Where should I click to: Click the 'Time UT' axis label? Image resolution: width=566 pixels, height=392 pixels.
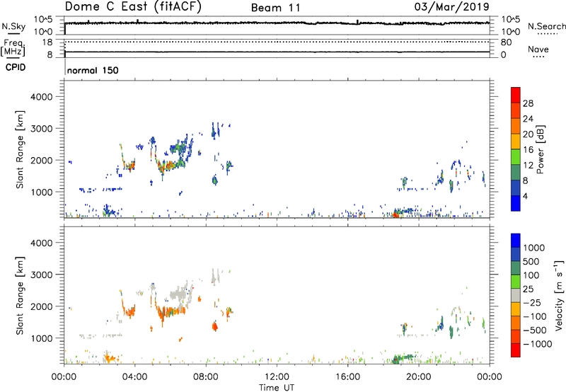[x=277, y=388]
